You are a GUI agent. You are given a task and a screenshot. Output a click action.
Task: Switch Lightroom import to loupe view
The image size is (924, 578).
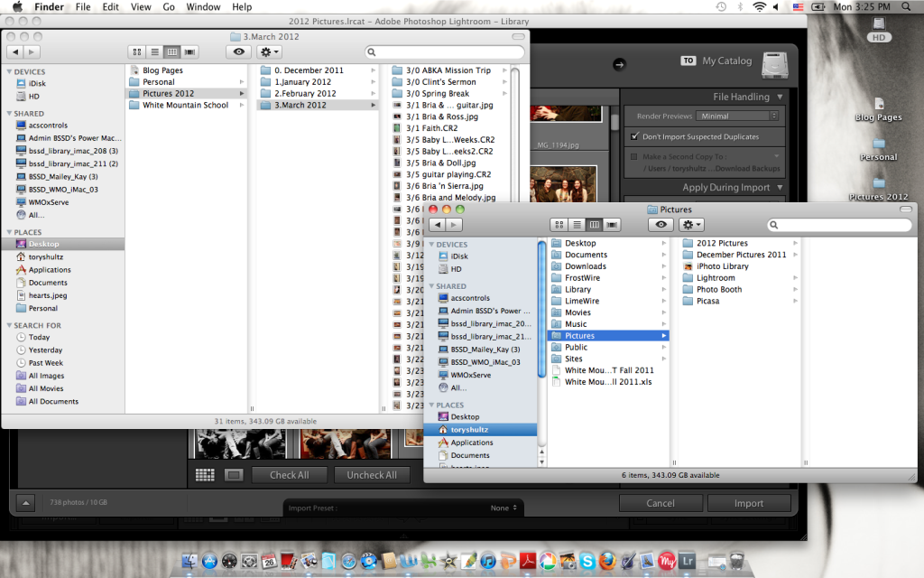pyautogui.click(x=234, y=475)
